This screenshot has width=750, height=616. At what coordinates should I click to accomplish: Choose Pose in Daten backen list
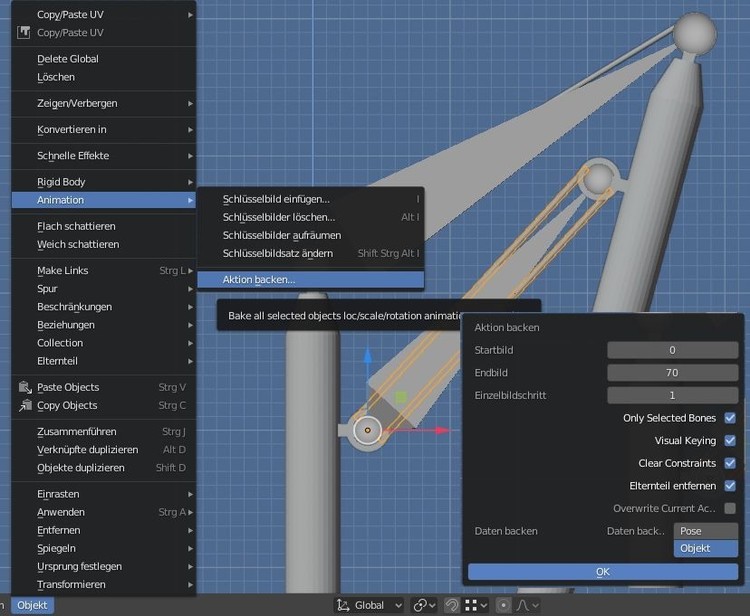coord(706,531)
